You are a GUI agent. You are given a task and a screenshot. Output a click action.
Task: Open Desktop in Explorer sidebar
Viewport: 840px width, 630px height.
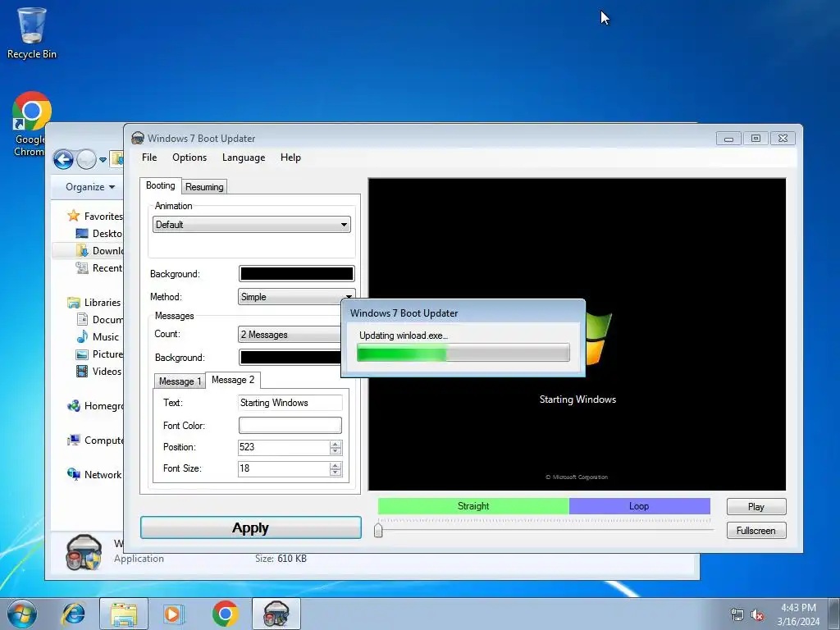(x=99, y=234)
